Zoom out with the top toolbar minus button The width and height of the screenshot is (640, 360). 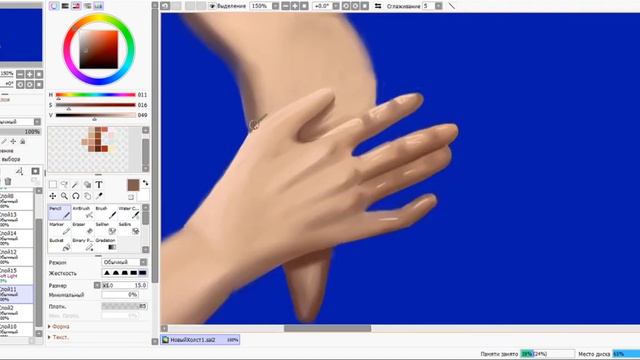[x=286, y=6]
